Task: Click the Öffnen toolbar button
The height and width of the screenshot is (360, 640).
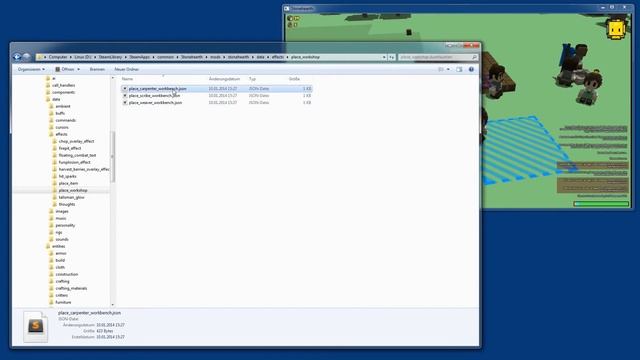Action: (x=64, y=69)
